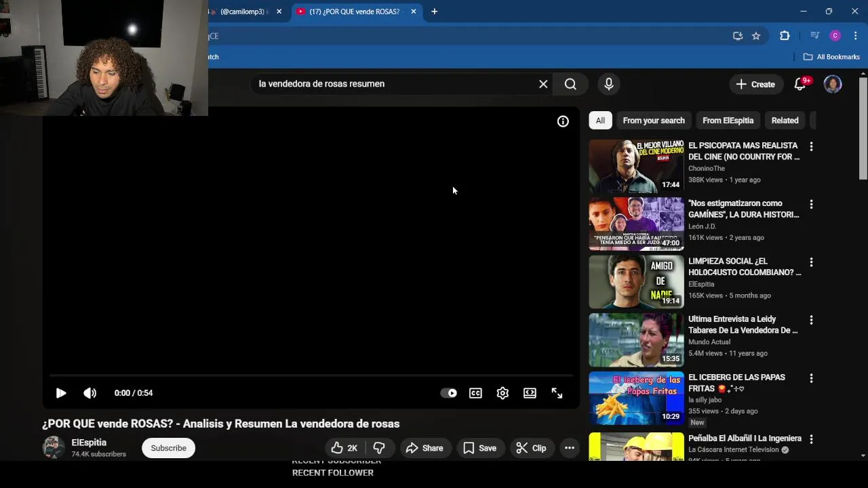
Task: Click the page vertical scrollbar
Action: [x=863, y=129]
